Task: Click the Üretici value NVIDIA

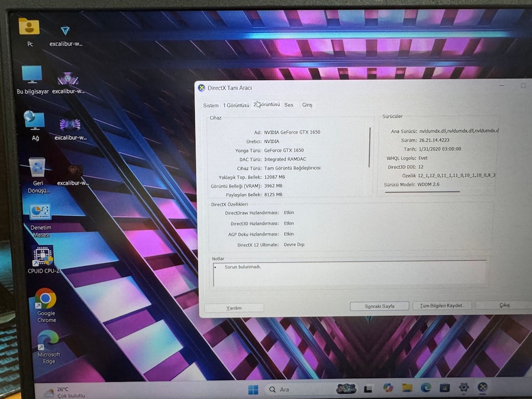Action: pos(272,141)
